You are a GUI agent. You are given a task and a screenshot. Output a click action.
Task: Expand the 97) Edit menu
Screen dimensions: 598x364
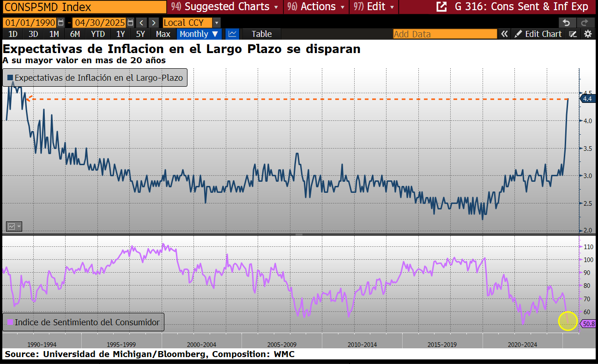pos(375,6)
